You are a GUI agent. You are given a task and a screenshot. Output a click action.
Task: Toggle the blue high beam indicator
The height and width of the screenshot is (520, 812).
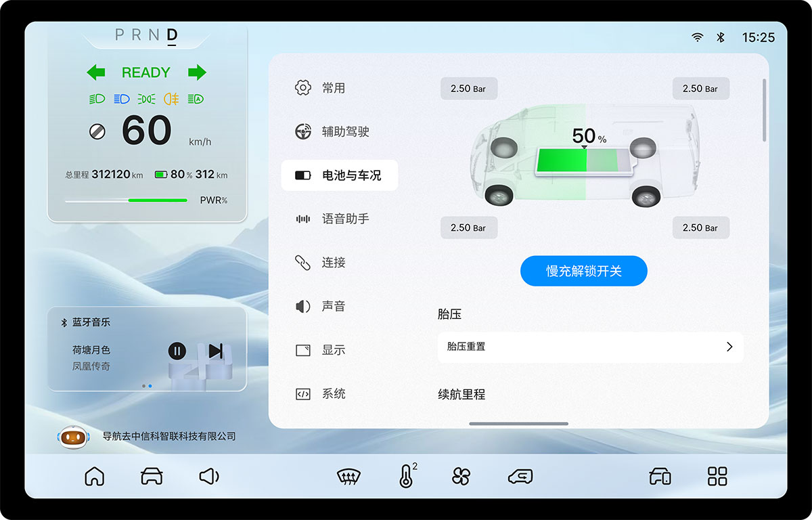pyautogui.click(x=122, y=99)
